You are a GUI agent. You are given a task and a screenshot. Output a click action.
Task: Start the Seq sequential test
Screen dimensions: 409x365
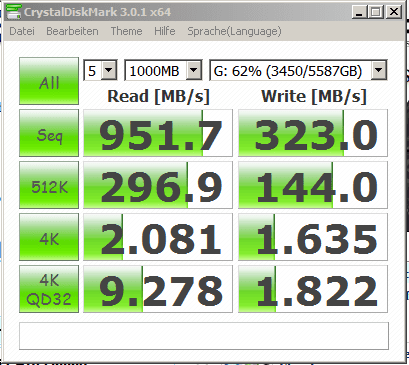(49, 133)
